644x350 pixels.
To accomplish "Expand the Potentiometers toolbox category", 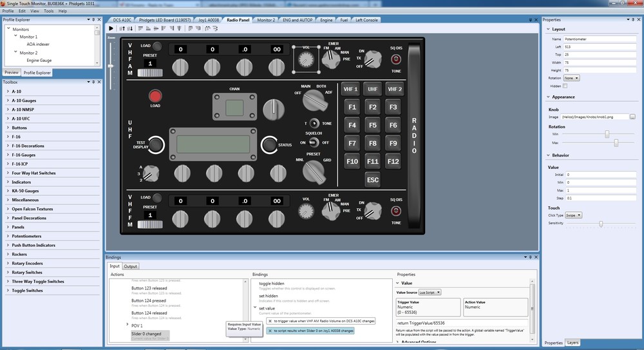I will coord(26,236).
